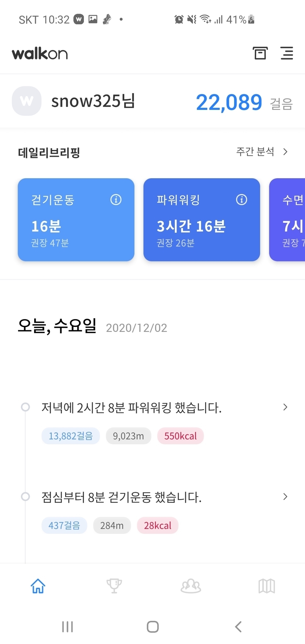The image size is (305, 644).
Task: Expand the lunch walking entry chevron
Action: (x=285, y=497)
